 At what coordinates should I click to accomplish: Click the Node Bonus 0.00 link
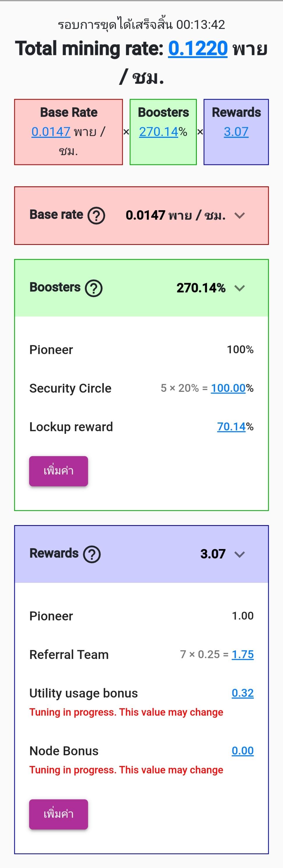[x=243, y=751]
